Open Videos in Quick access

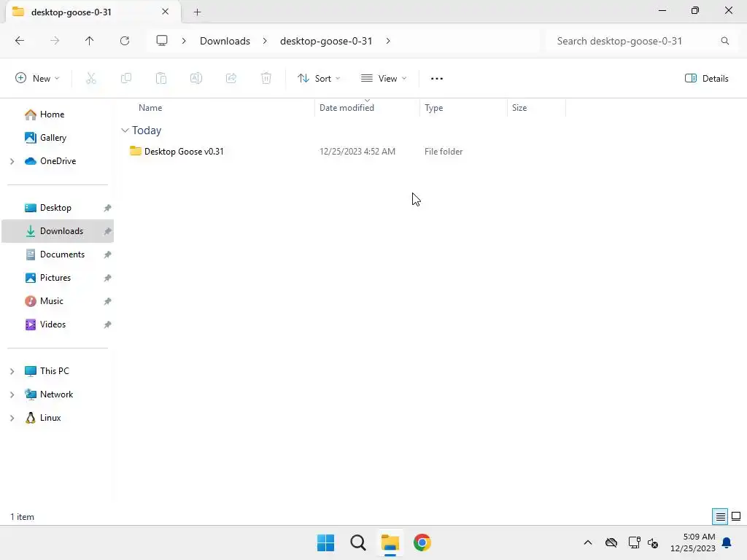(x=53, y=324)
